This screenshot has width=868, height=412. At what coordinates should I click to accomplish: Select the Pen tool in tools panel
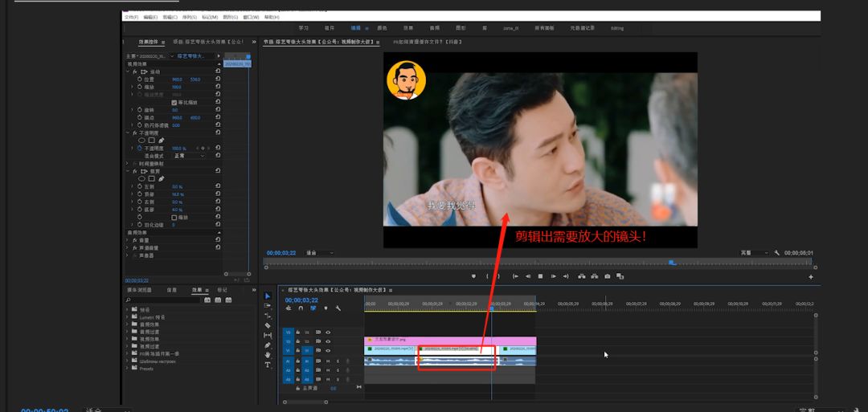tap(268, 345)
